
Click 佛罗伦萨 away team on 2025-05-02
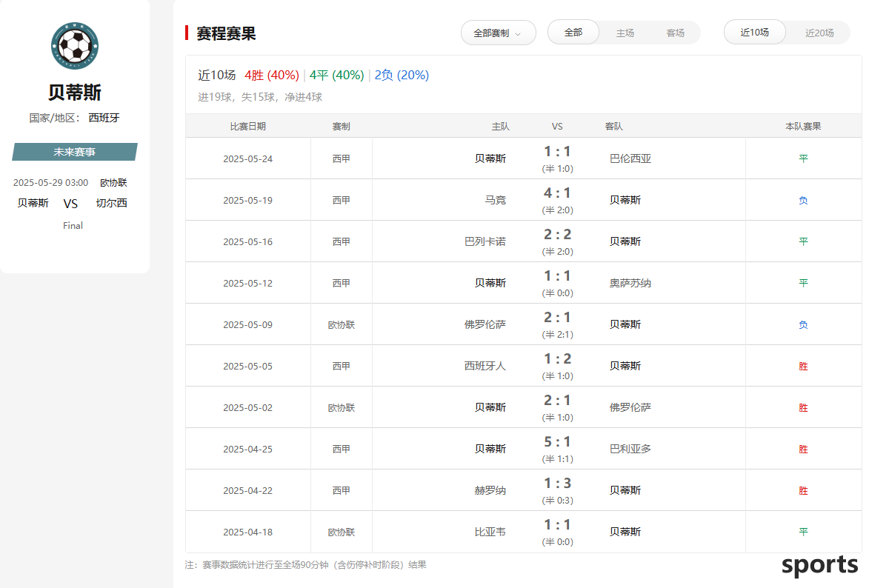pos(630,407)
